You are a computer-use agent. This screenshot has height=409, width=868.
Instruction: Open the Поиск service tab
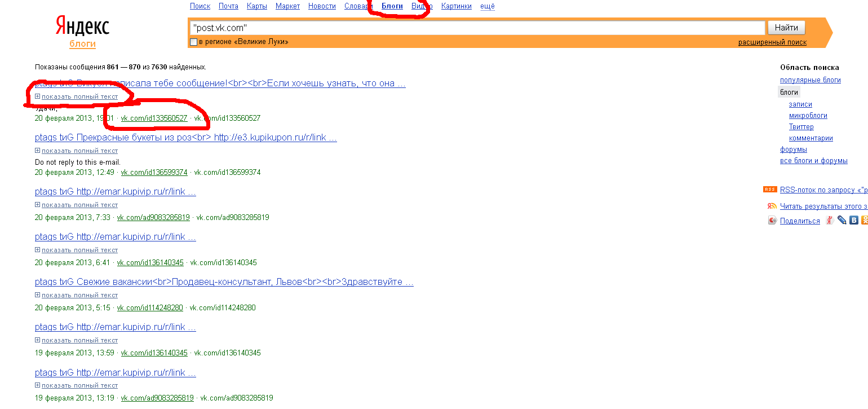point(200,6)
